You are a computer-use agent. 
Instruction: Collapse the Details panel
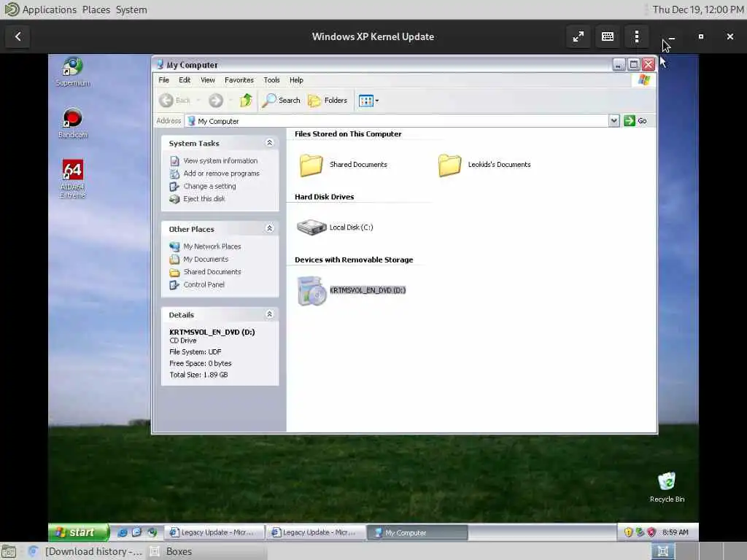click(269, 314)
